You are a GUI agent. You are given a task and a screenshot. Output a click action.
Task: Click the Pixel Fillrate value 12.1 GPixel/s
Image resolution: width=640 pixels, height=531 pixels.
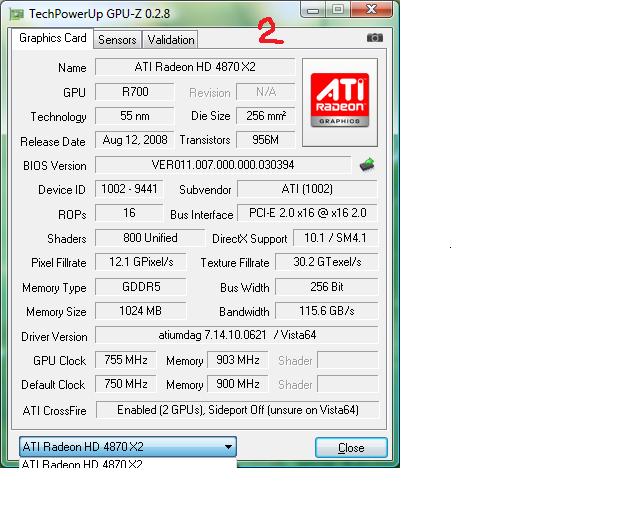point(141,262)
